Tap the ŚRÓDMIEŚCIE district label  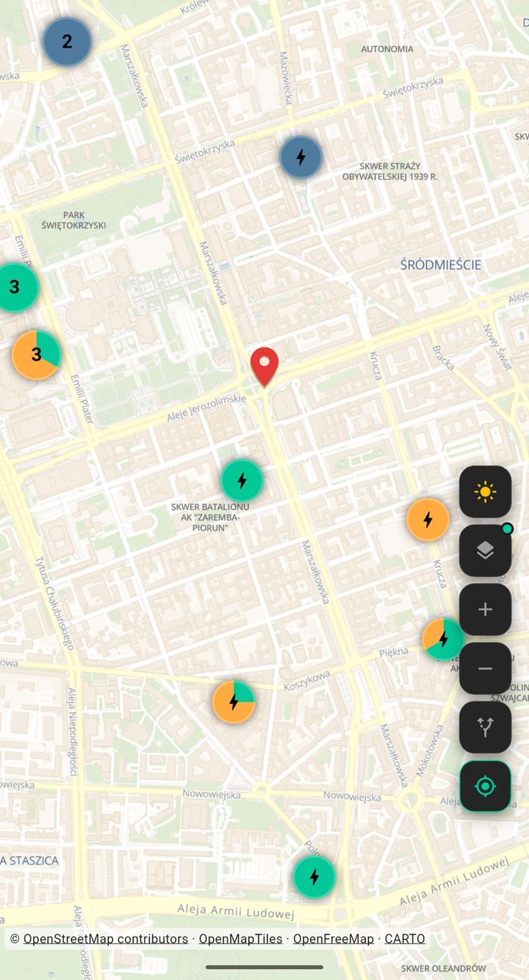coord(441,265)
